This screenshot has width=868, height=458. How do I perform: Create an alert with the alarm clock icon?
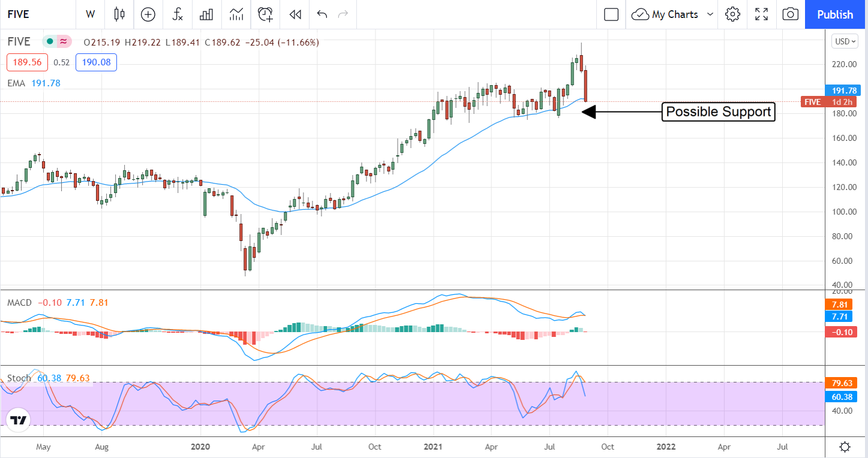[265, 14]
